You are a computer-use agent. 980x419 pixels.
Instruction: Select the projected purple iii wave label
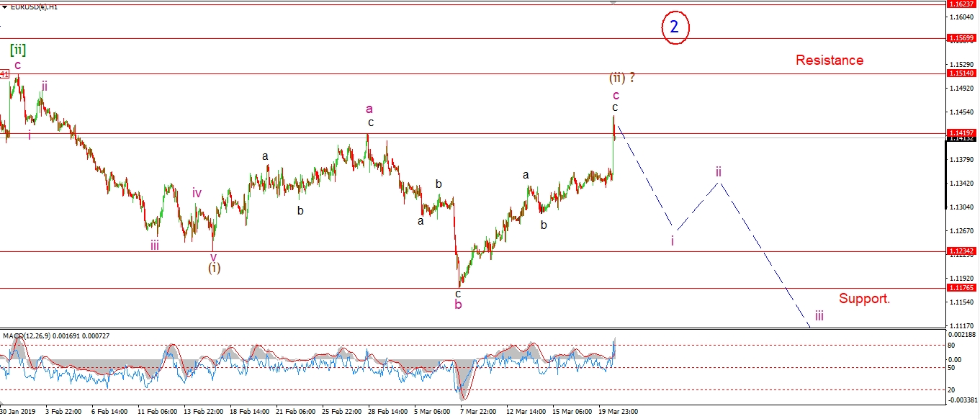coord(819,315)
